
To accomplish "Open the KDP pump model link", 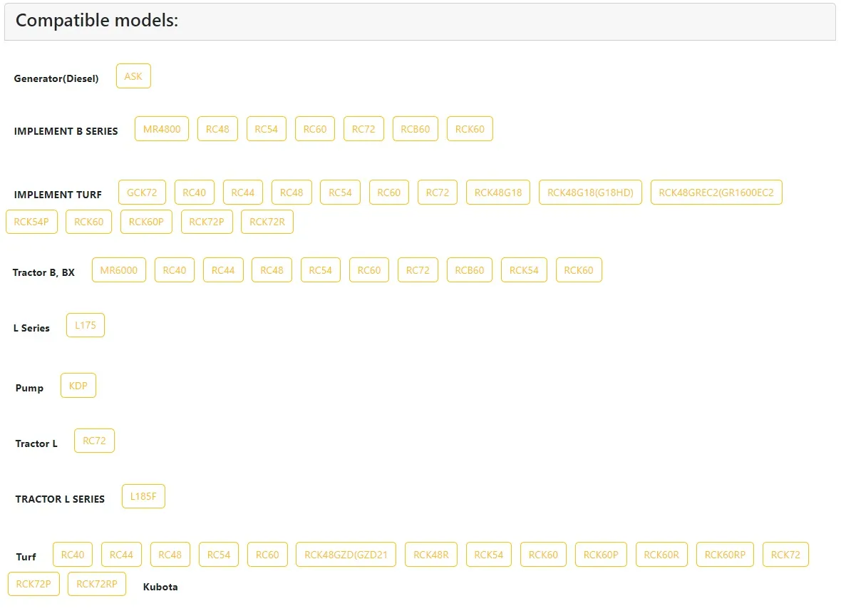I will click(78, 386).
